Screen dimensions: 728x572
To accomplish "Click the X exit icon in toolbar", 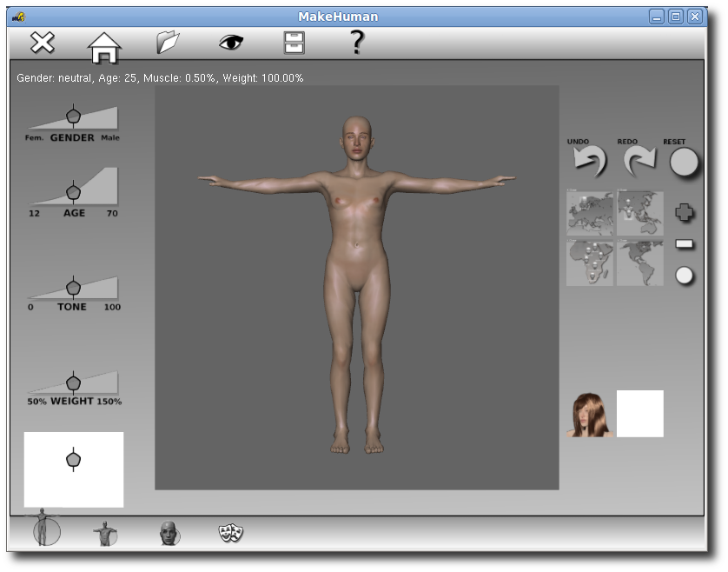I will [x=43, y=43].
